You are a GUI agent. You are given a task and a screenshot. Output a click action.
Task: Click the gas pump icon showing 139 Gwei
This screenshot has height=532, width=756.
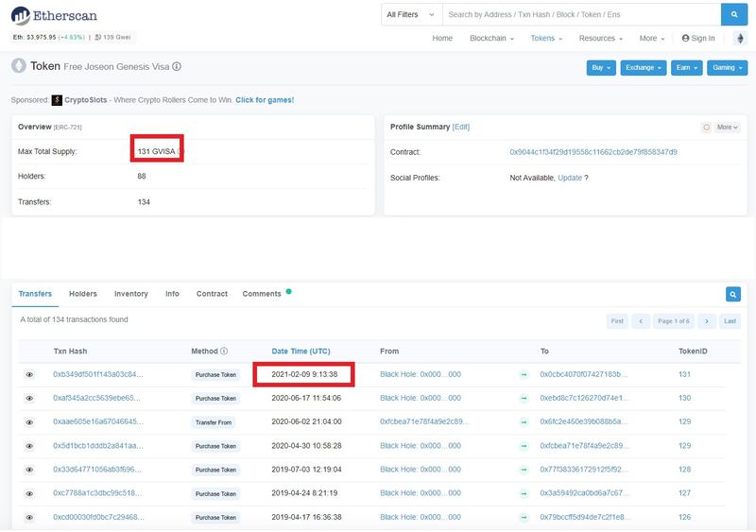(98, 37)
